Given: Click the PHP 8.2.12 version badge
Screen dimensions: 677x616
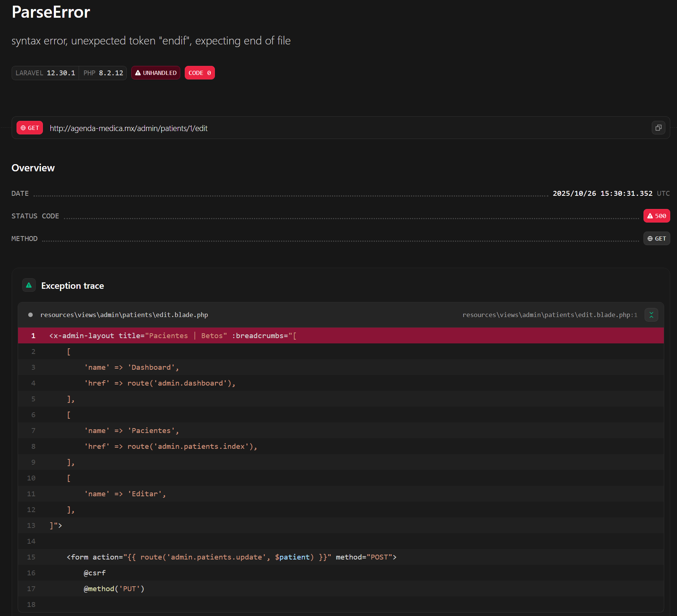Looking at the screenshot, I should click(x=103, y=73).
